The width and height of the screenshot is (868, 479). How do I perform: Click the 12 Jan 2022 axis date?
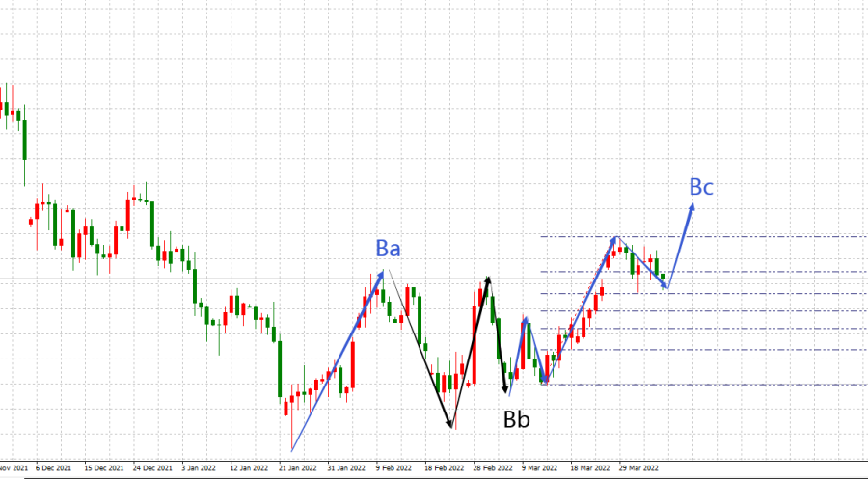tap(249, 468)
